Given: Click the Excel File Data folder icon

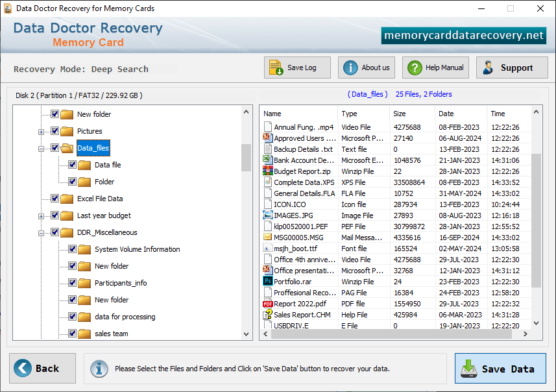Looking at the screenshot, I should pos(67,199).
